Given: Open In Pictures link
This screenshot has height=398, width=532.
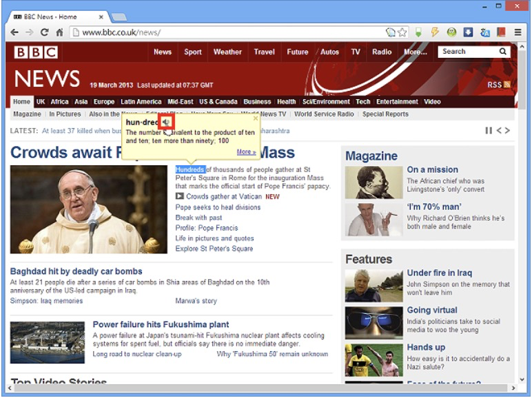Looking at the screenshot, I should pyautogui.click(x=65, y=114).
